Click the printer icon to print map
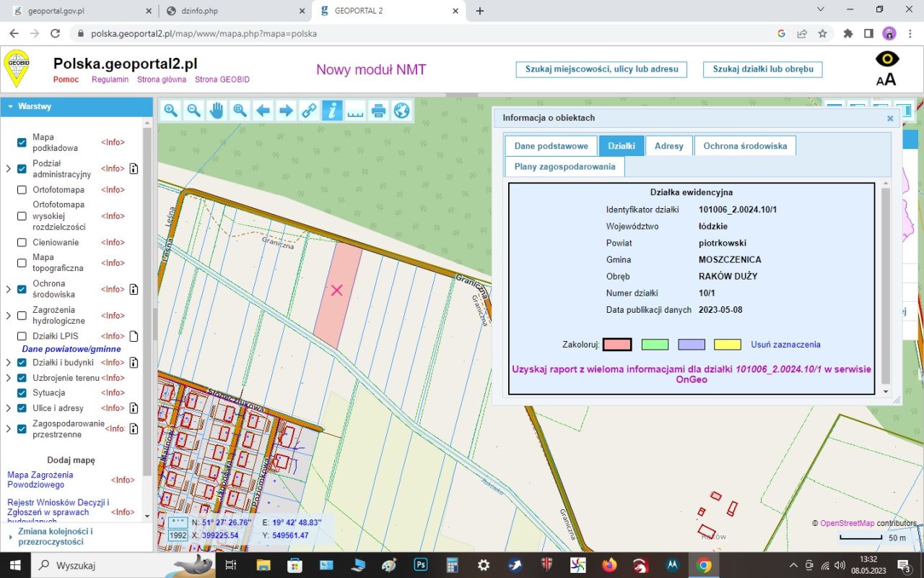924x578 pixels. 378,111
